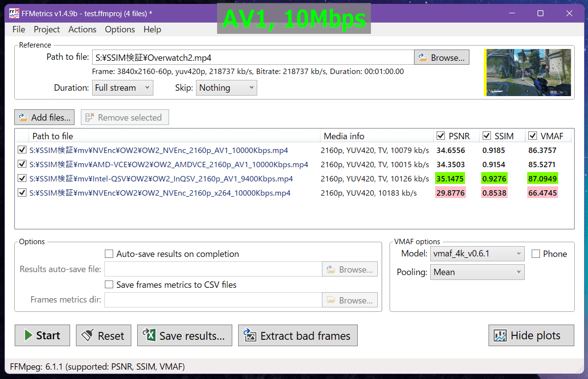Open the Project menu
The width and height of the screenshot is (588, 379).
tap(47, 29)
